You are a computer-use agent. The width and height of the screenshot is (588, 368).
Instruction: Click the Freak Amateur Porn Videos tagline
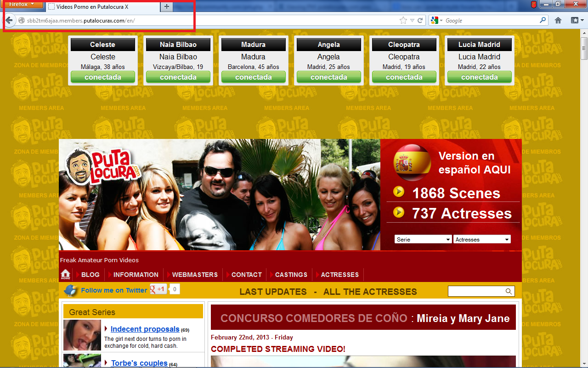[99, 260]
